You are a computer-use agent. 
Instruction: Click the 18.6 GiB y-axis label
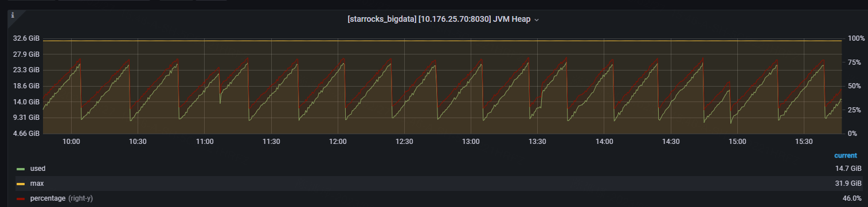(x=26, y=86)
